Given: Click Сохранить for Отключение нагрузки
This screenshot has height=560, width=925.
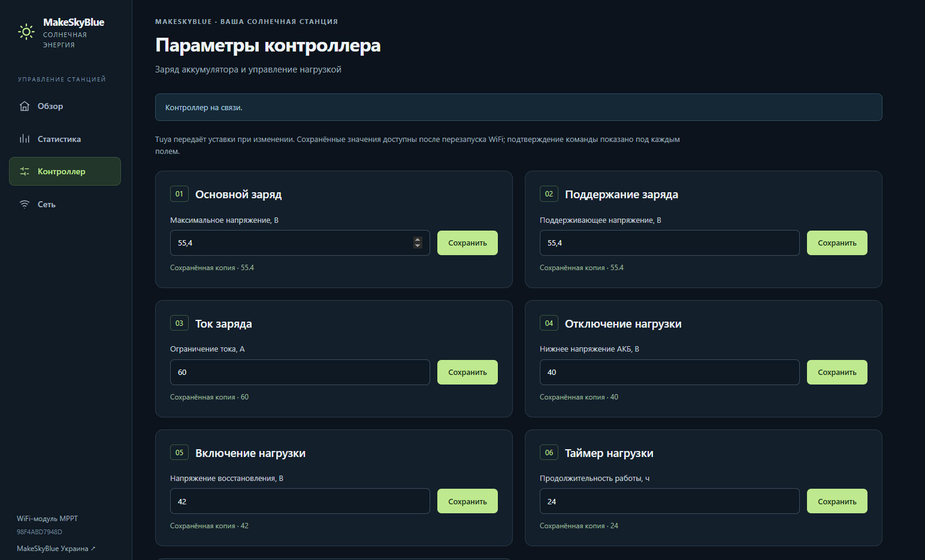Looking at the screenshot, I should [837, 373].
